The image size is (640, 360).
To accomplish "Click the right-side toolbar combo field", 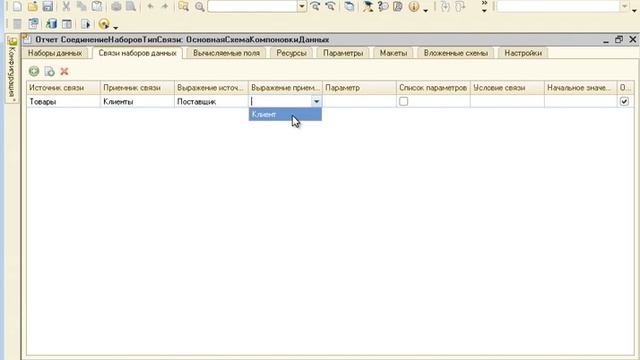I will [x=558, y=6].
